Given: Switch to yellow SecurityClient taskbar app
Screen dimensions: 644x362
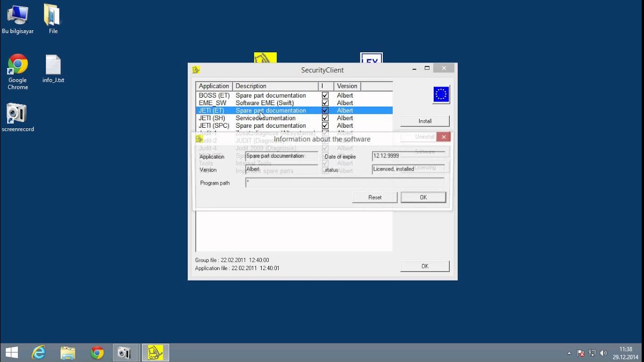Looking at the screenshot, I should coord(155,352).
